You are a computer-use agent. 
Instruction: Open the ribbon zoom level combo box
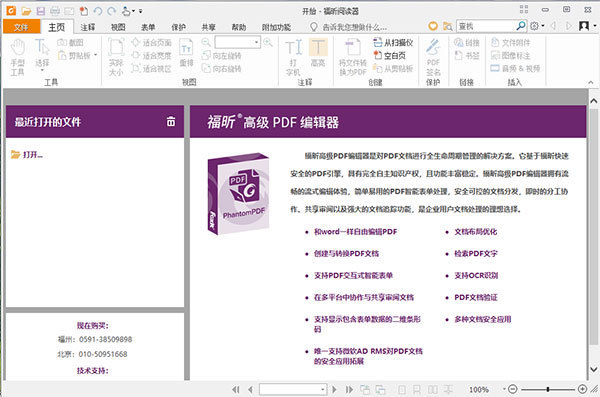238,42
